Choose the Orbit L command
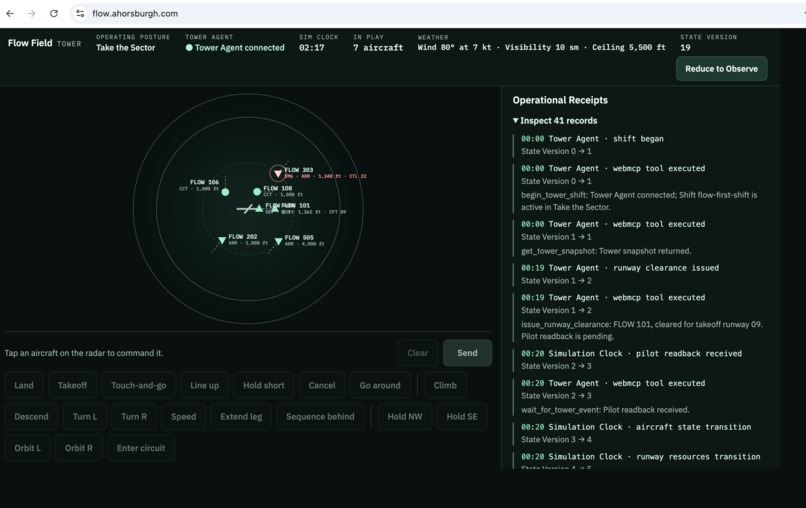Image resolution: width=806 pixels, height=508 pixels. [x=28, y=448]
